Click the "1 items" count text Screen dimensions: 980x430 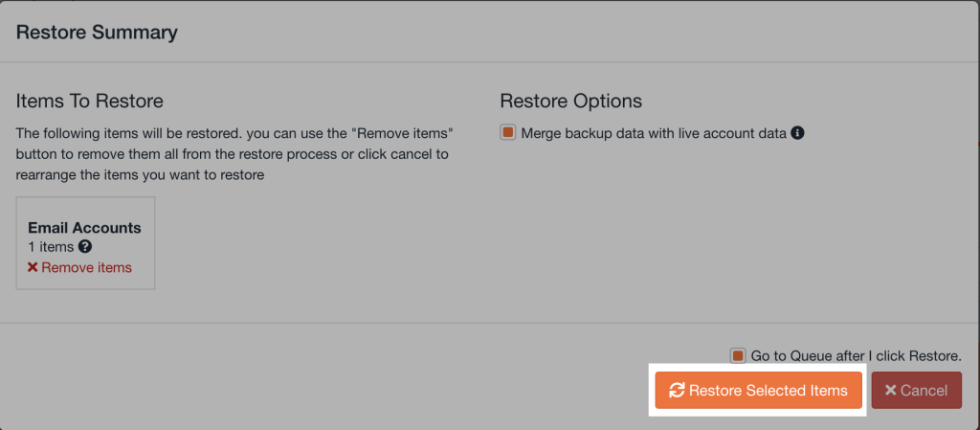click(51, 247)
